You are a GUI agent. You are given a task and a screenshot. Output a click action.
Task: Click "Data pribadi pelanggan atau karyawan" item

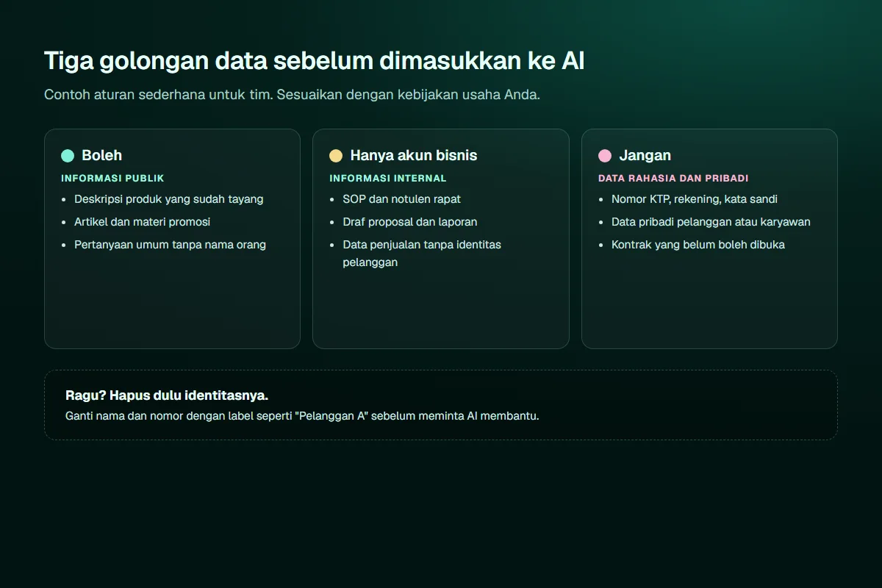(711, 222)
